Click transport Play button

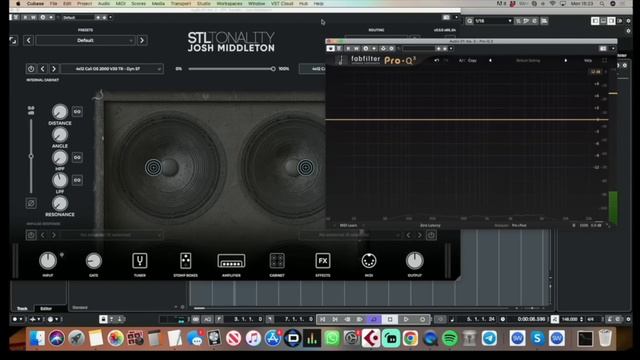click(x=406, y=319)
